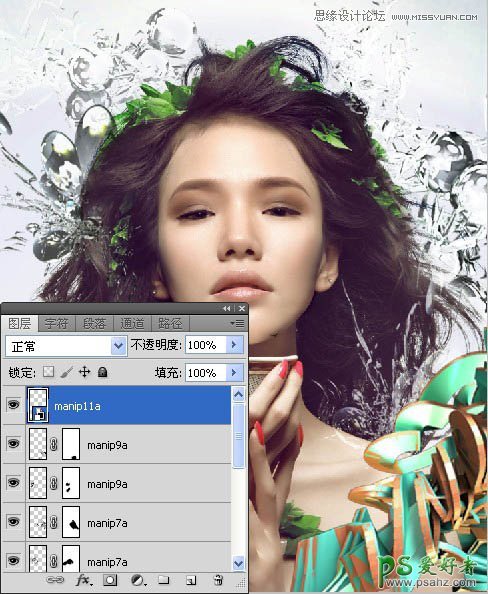The height and width of the screenshot is (594, 488).
Task: Open the 不透明度 slider arrow
Action: (235, 345)
